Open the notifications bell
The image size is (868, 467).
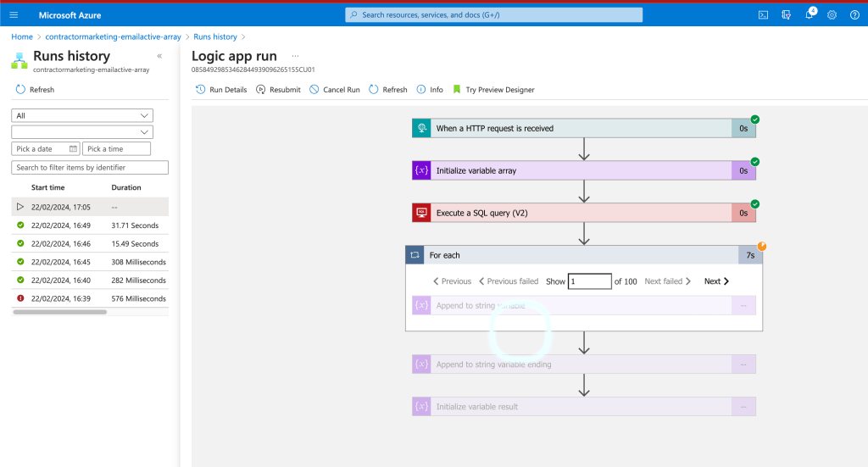tap(810, 14)
